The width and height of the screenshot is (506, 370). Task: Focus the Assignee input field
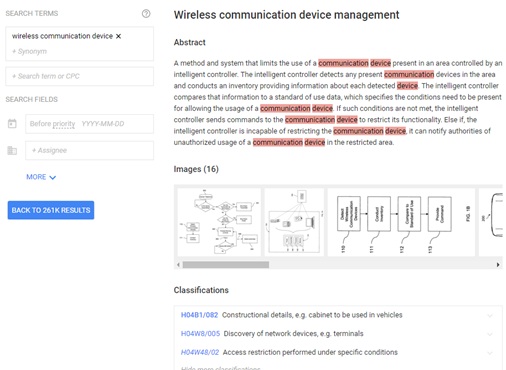(89, 150)
